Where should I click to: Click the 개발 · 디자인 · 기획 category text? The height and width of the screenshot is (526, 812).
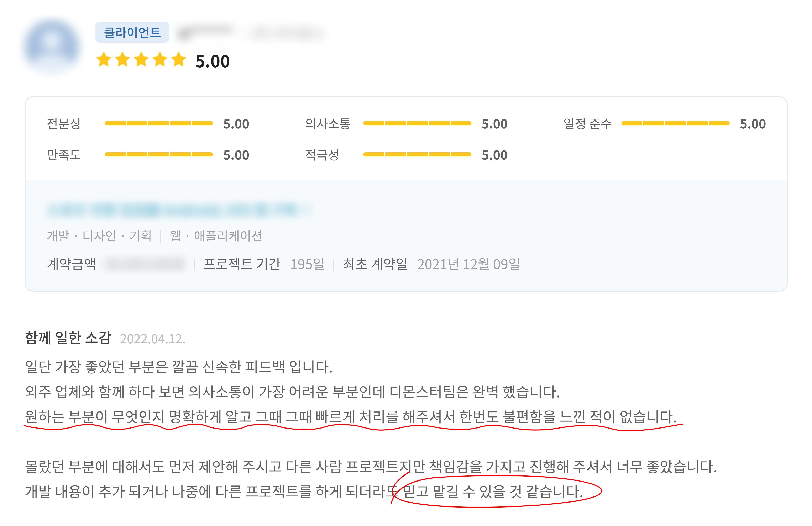coord(99,236)
